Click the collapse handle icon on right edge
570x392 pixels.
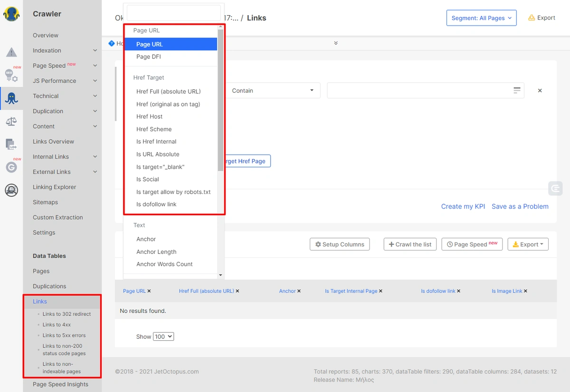coord(555,189)
